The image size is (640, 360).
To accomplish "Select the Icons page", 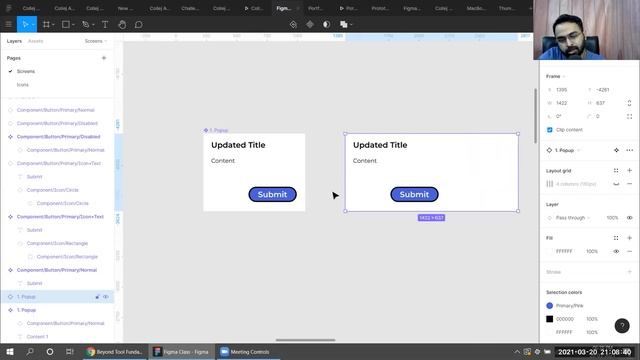I will coord(22,85).
